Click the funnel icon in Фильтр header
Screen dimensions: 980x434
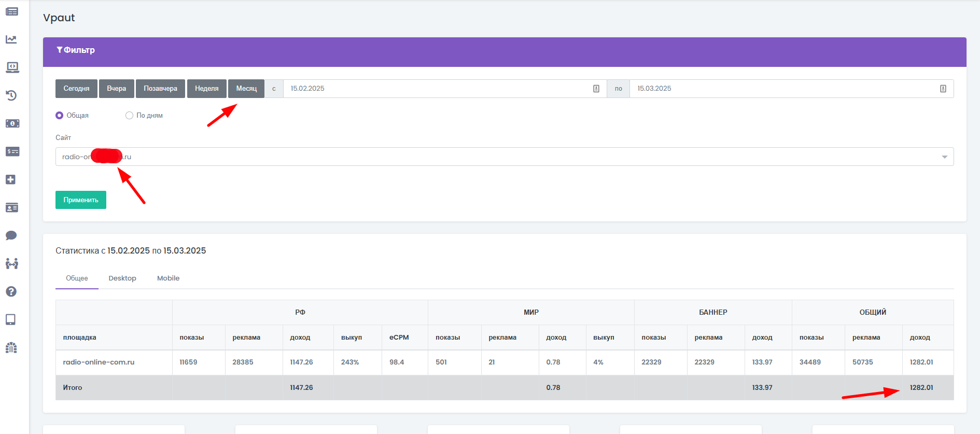[x=59, y=50]
